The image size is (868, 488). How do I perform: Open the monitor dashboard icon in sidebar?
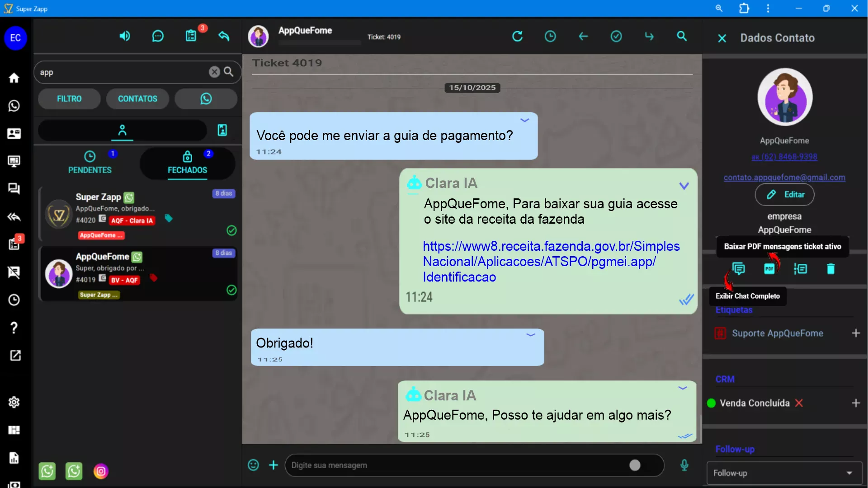(x=14, y=161)
